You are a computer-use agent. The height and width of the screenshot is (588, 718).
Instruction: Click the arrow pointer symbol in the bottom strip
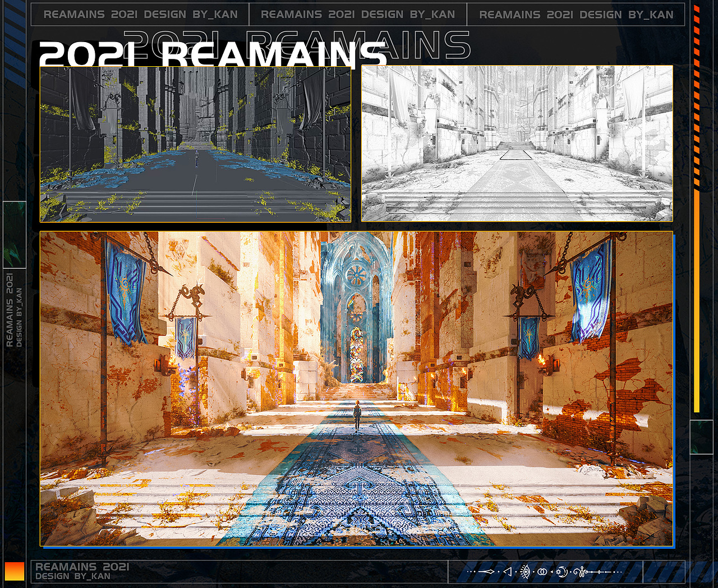486,572
